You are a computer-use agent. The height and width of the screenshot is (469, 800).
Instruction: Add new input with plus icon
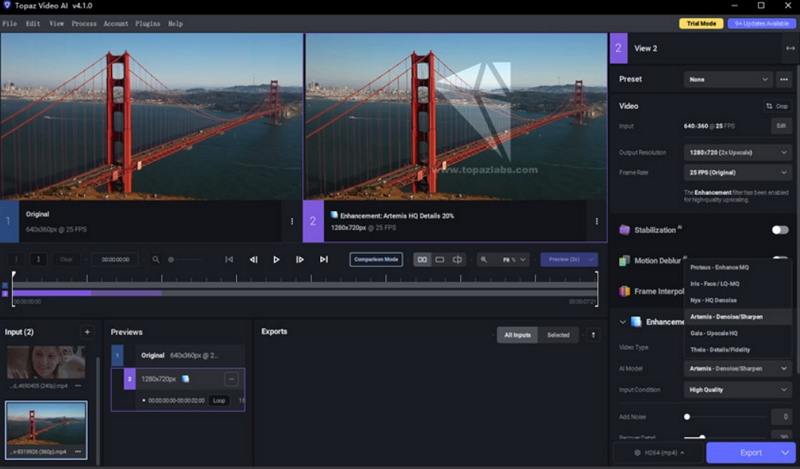point(87,332)
